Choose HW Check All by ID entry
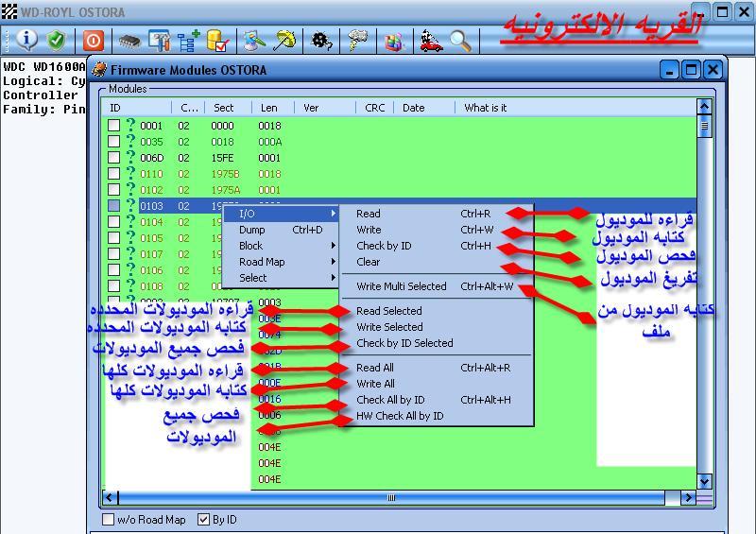This screenshot has height=534, width=756. click(x=437, y=416)
